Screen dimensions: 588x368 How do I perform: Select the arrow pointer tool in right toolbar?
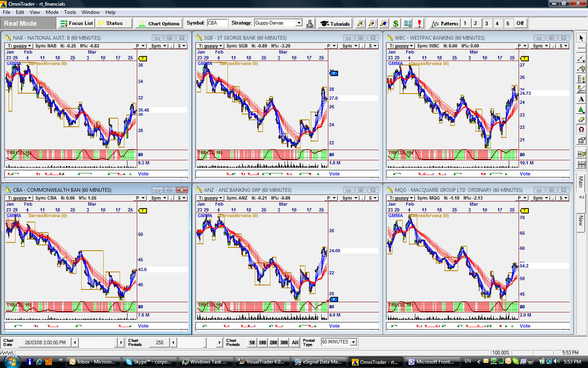(581, 38)
